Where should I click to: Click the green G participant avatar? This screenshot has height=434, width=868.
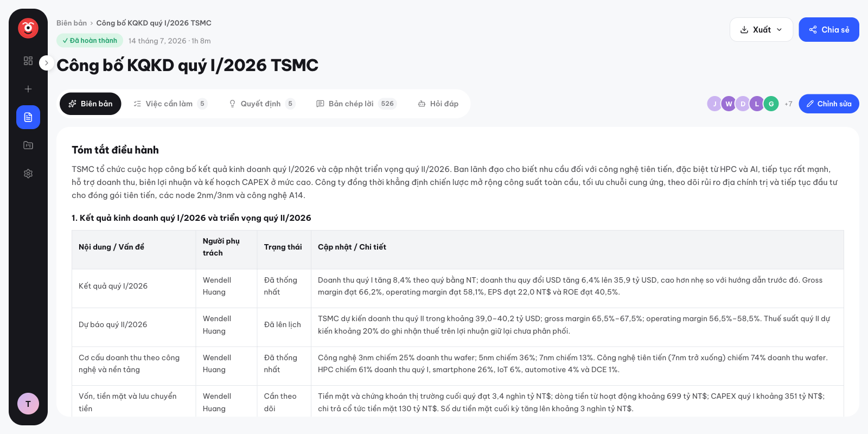(771, 104)
